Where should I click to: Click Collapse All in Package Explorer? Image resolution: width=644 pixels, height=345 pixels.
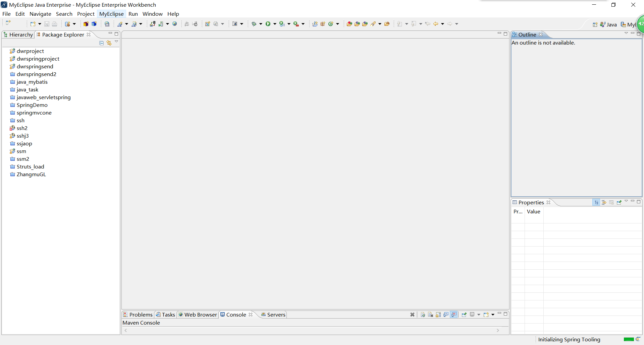point(102,43)
